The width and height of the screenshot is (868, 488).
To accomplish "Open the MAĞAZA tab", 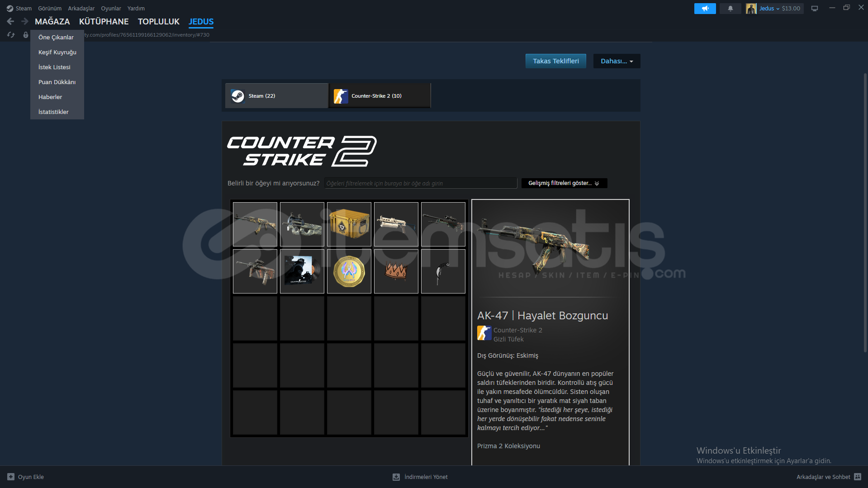I will (52, 21).
